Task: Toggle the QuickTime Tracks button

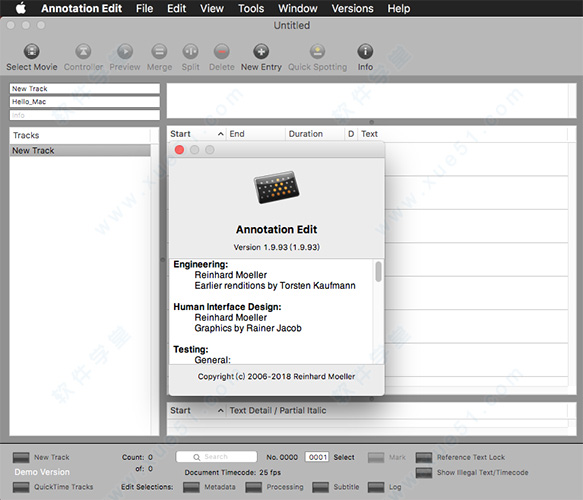Action: [21, 487]
